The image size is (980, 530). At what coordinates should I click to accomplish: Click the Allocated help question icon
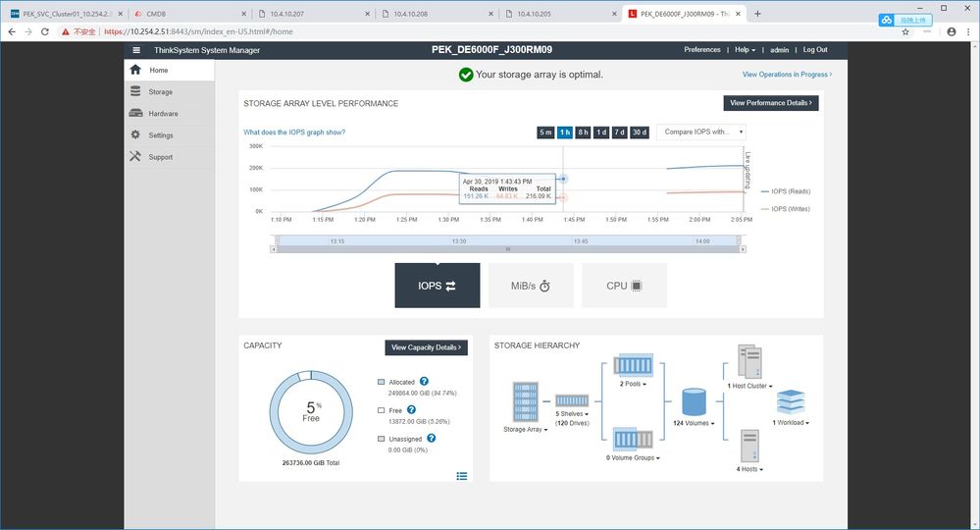[x=424, y=381]
